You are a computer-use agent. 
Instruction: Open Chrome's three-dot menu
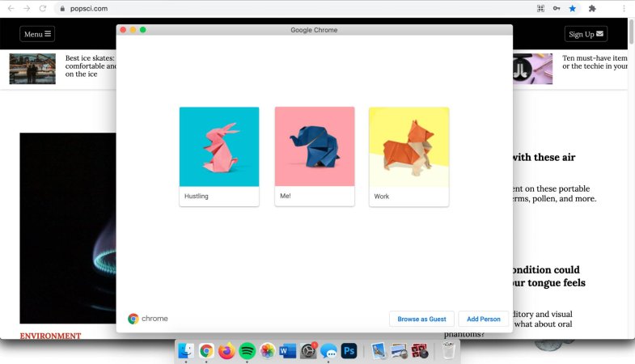tap(624, 8)
